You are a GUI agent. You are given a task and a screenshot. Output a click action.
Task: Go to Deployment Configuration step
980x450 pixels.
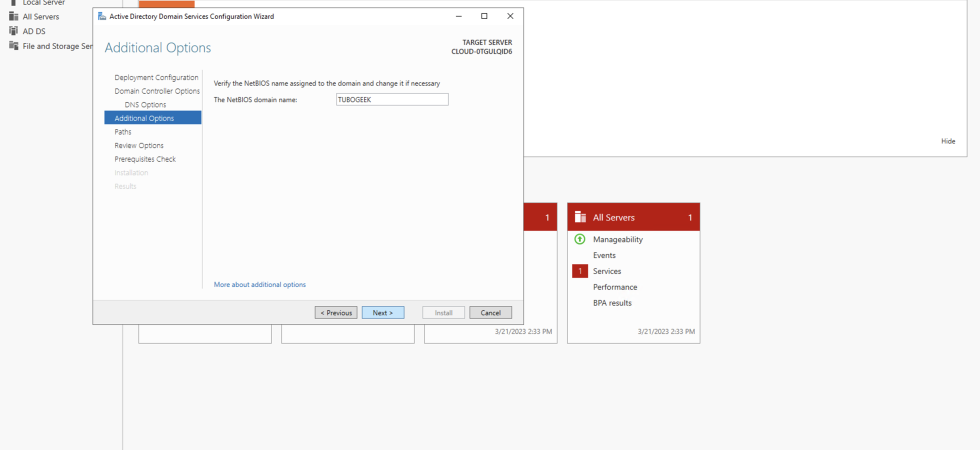pos(156,78)
